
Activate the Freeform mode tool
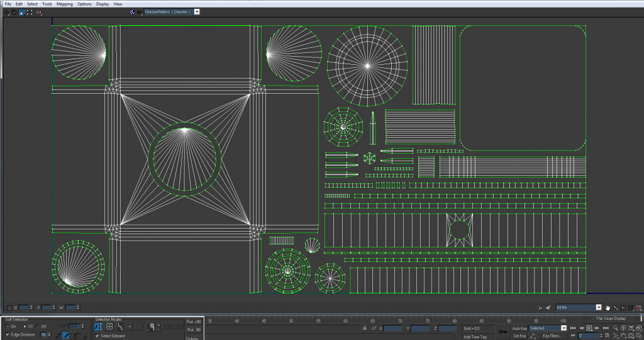[30, 12]
